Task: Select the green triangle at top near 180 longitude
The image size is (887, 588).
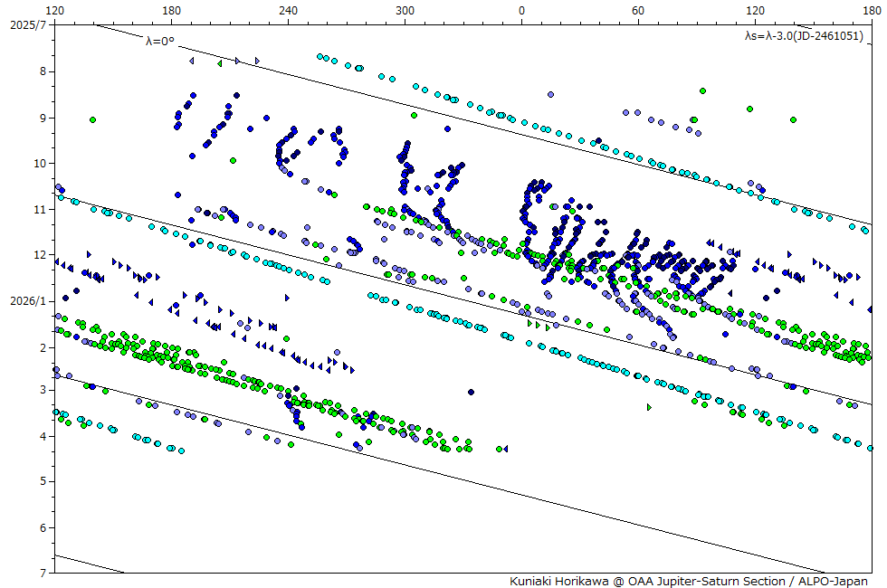Action: [x=219, y=62]
